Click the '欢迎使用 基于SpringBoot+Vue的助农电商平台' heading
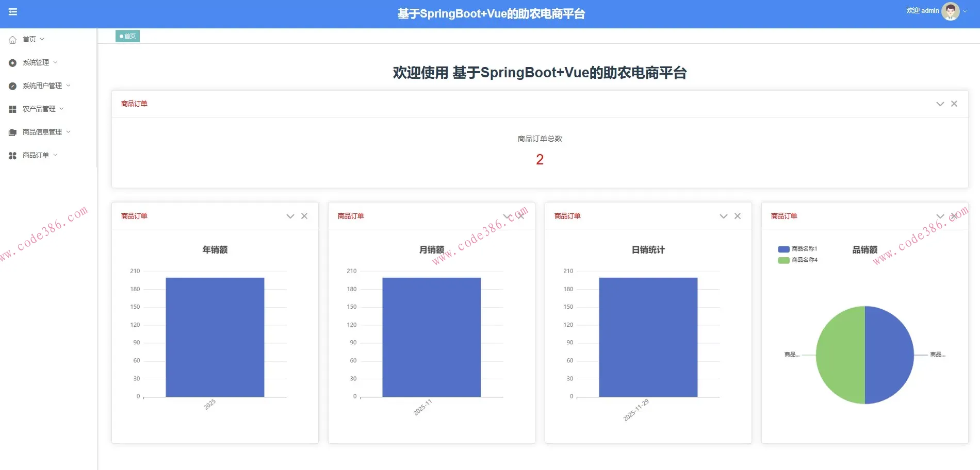Viewport: 980px width, 470px height. pyautogui.click(x=540, y=73)
